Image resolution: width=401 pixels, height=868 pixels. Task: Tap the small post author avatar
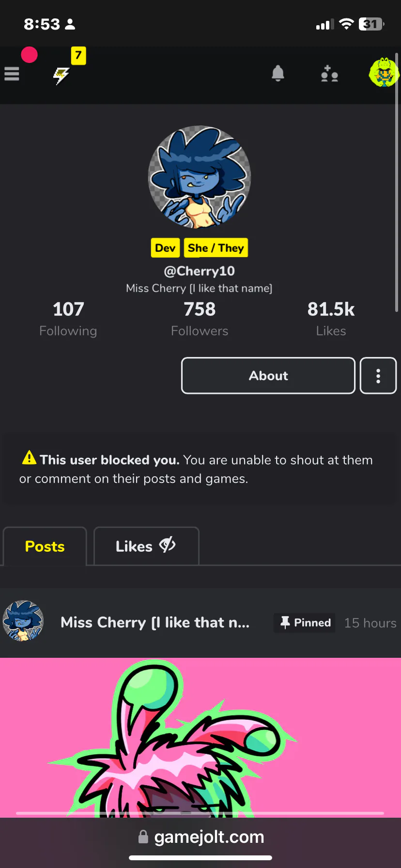(x=23, y=621)
